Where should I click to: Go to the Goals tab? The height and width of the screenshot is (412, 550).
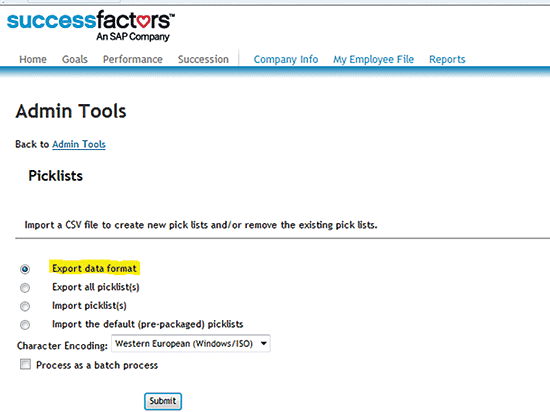[75, 59]
